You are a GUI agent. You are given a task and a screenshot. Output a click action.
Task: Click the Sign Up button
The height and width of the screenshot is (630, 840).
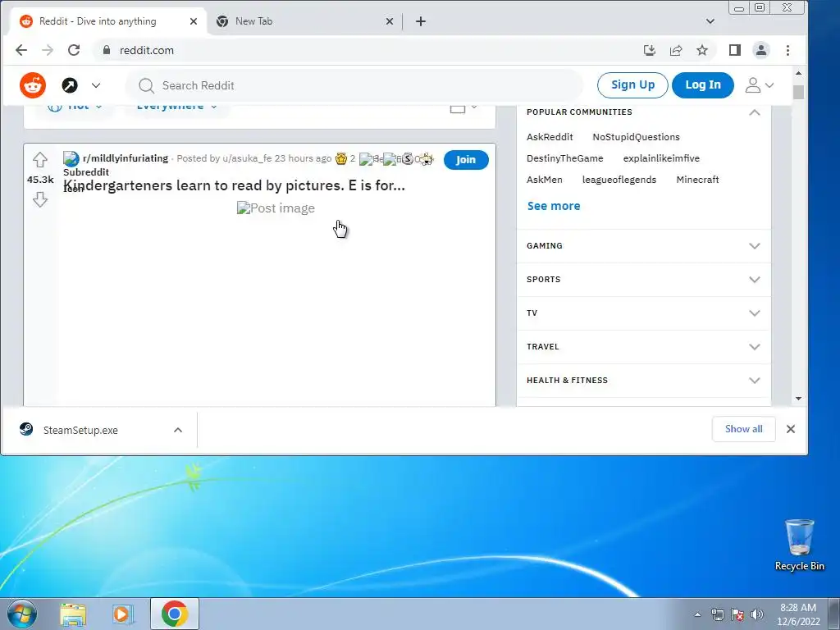(632, 85)
